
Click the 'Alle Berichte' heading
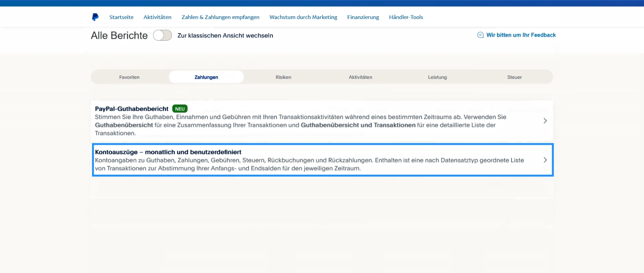point(119,36)
